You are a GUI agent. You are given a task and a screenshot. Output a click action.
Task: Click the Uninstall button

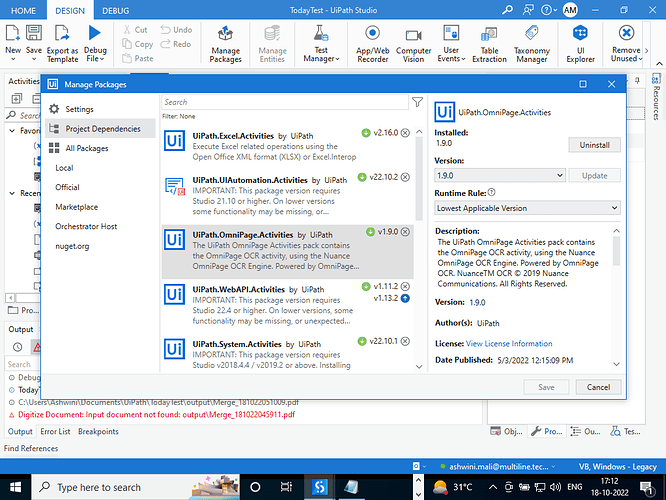point(594,145)
